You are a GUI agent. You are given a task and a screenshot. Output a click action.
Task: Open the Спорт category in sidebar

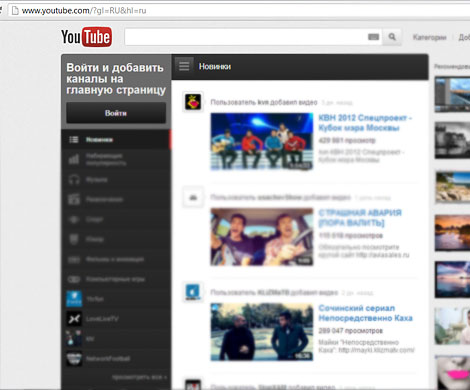116,219
